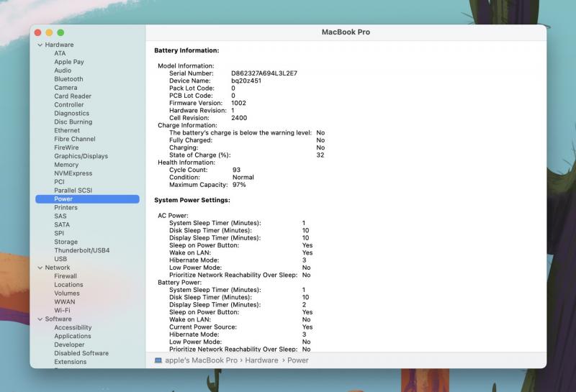Select Memory in the sidebar
Image resolution: width=576 pixels, height=392 pixels.
[66, 165]
